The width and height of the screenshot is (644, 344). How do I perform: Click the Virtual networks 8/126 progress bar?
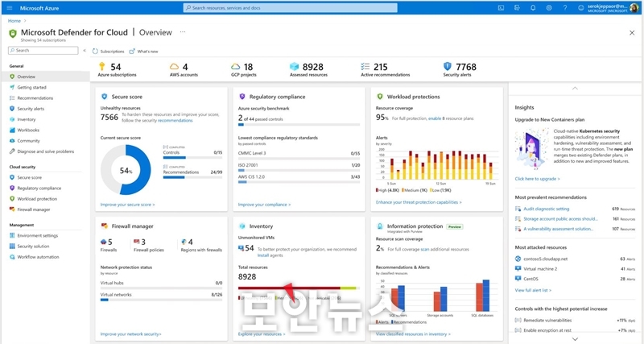162,300
